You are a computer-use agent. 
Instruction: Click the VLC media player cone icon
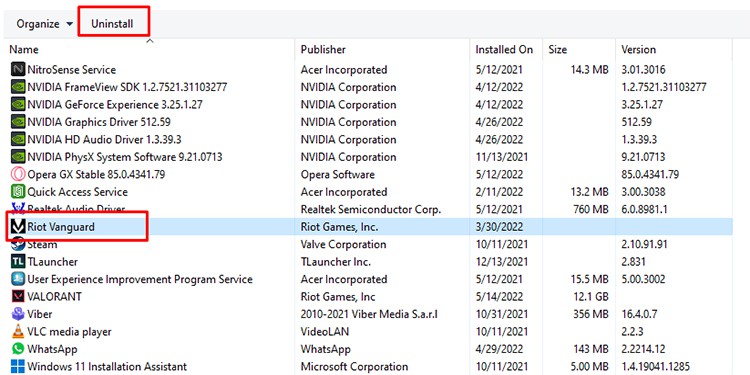(x=18, y=331)
